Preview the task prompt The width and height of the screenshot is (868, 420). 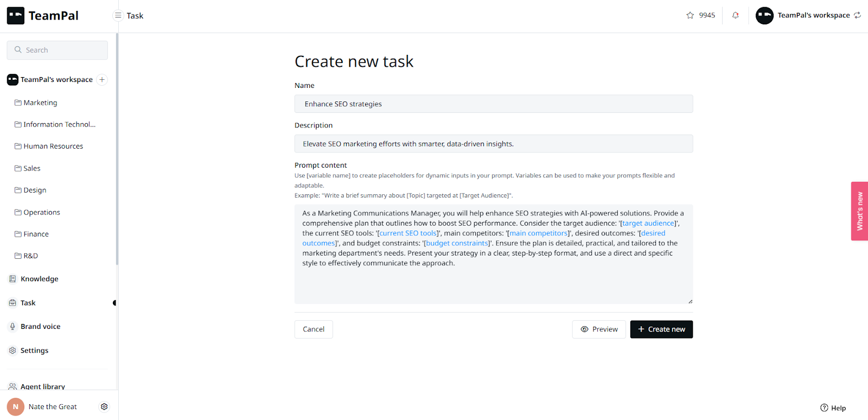tap(599, 329)
